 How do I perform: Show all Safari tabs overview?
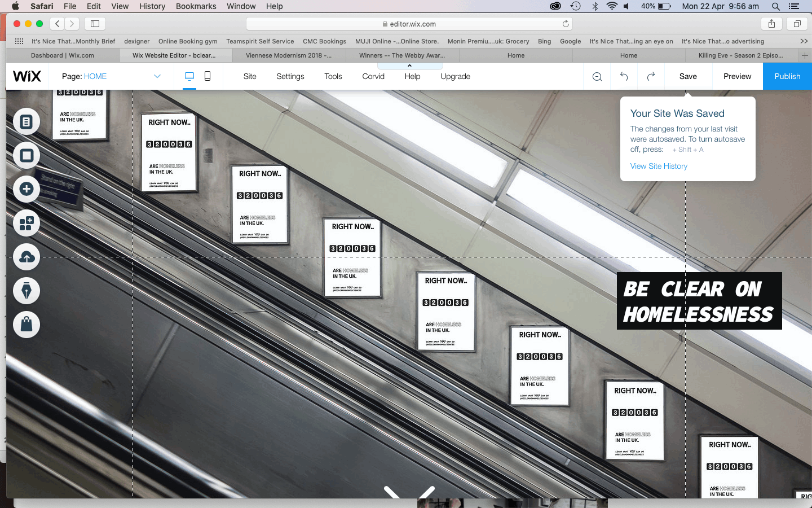point(797,24)
